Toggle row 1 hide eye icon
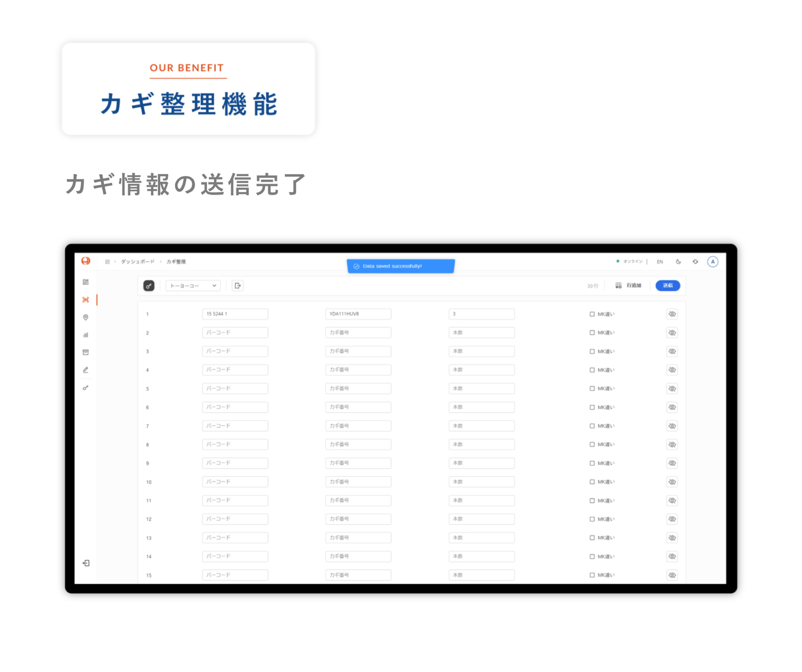 pyautogui.click(x=672, y=314)
